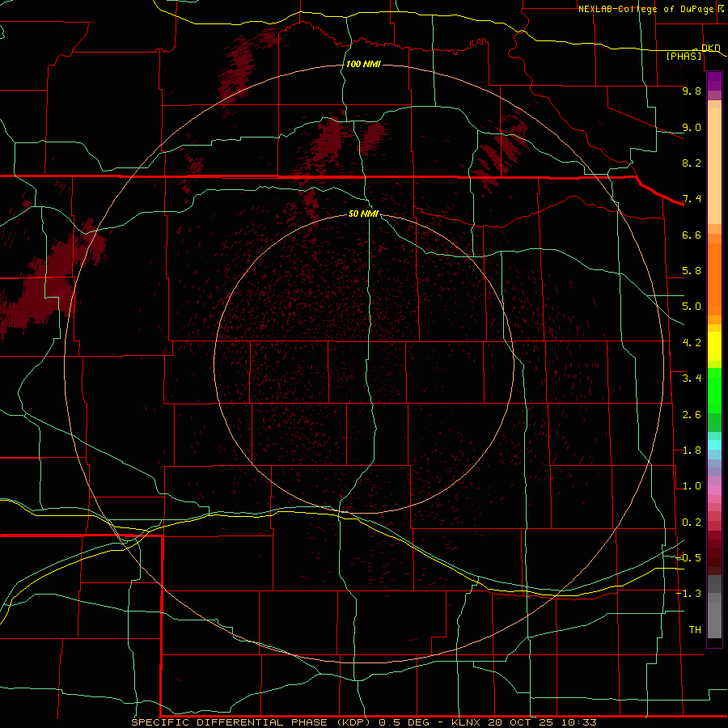This screenshot has width=728, height=728.
Task: Select the purple band atop the color scale
Action: tap(714, 81)
